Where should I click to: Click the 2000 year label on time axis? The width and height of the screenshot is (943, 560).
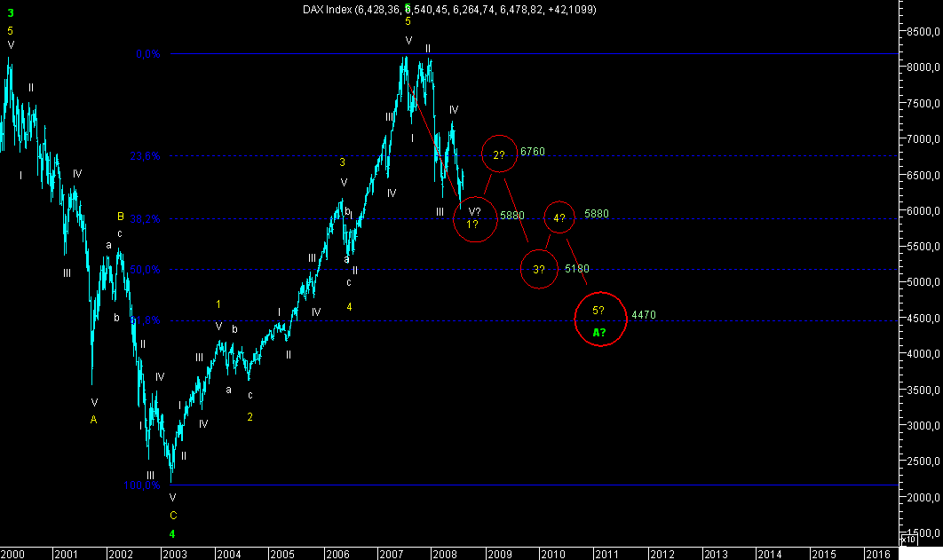click(12, 554)
